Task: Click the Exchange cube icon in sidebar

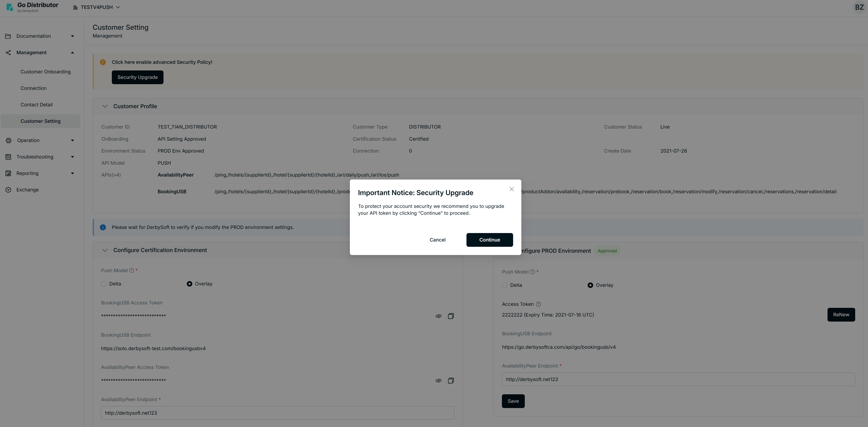Action: pyautogui.click(x=8, y=190)
